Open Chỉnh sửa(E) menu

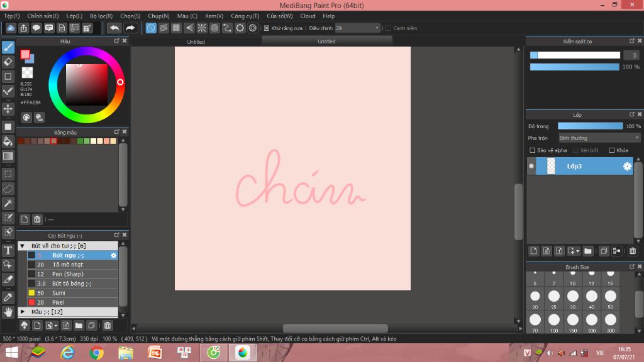click(x=43, y=16)
